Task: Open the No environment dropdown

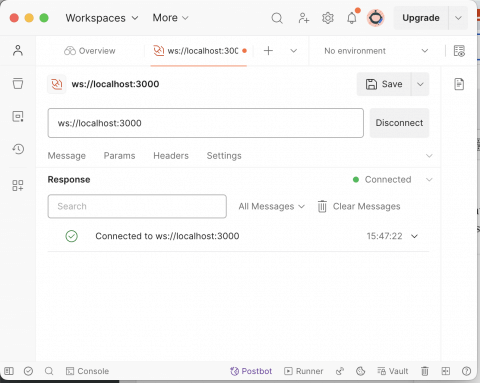Action: point(376,51)
